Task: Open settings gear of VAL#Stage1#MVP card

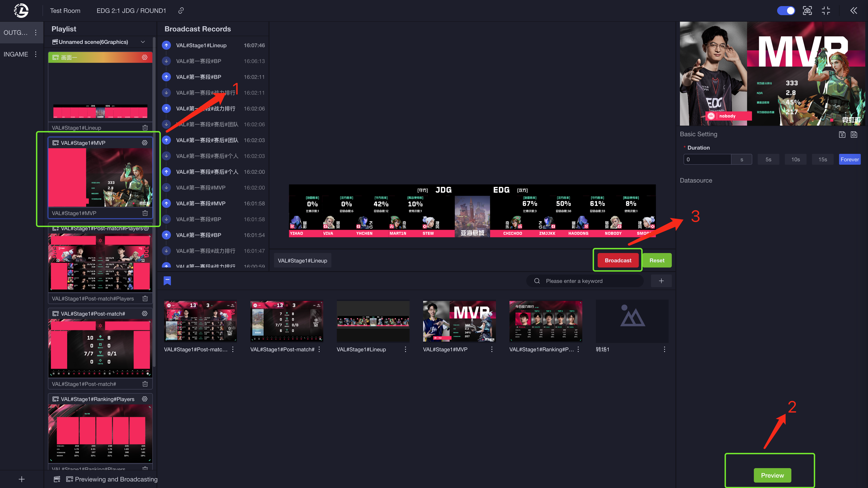Action: pyautogui.click(x=145, y=143)
